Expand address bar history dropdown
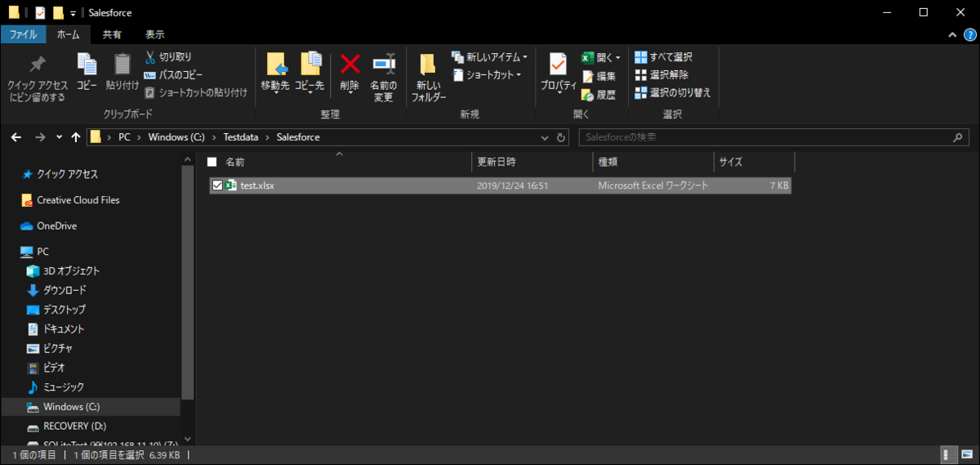This screenshot has width=980, height=465. pyautogui.click(x=546, y=137)
